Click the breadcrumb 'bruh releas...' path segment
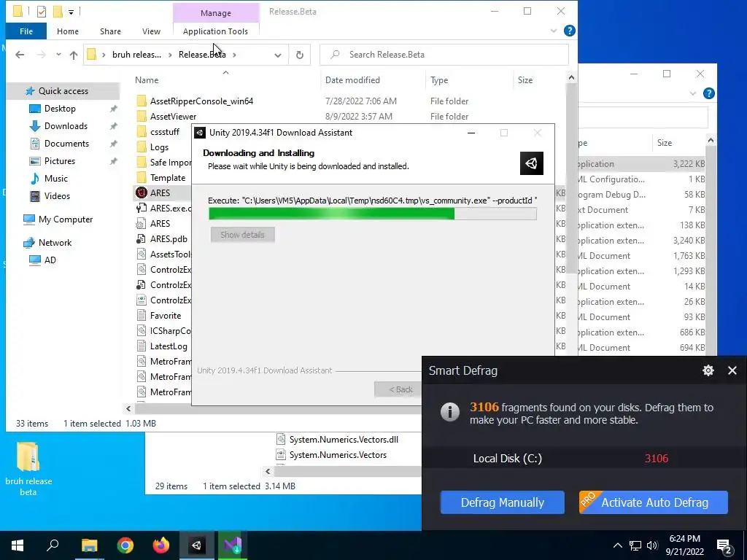Screen dimensions: 747x560 tap(136, 55)
